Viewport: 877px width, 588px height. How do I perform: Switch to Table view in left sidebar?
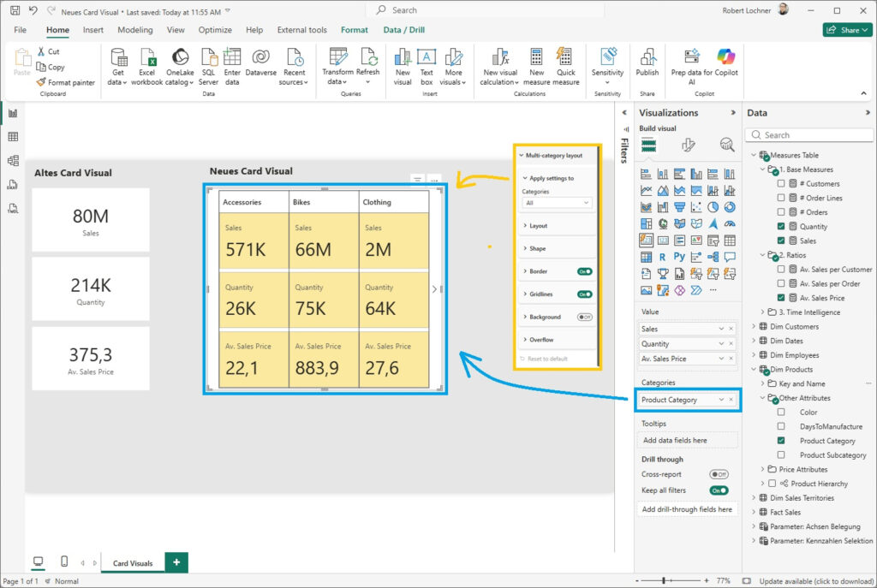(13, 137)
